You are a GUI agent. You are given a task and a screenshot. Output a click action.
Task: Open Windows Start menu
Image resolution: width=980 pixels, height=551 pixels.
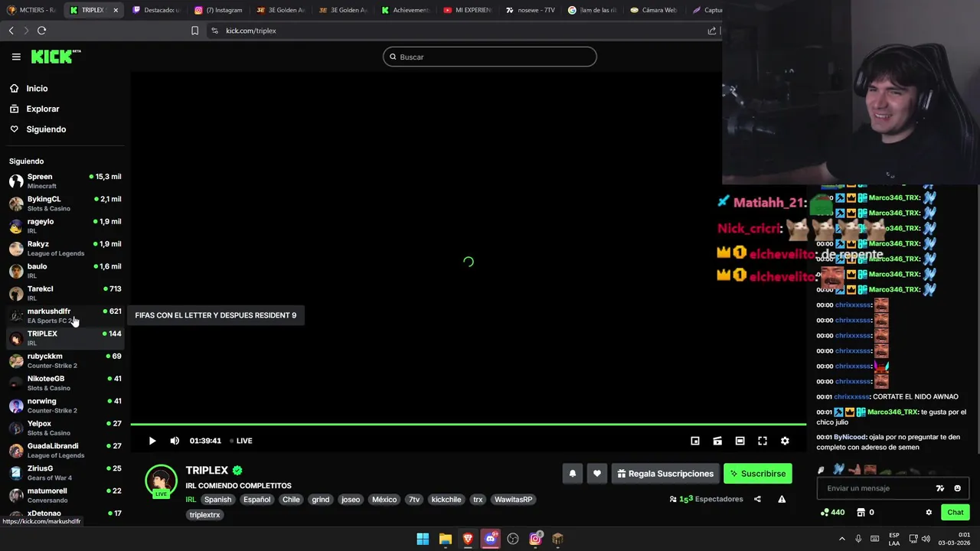[423, 539]
